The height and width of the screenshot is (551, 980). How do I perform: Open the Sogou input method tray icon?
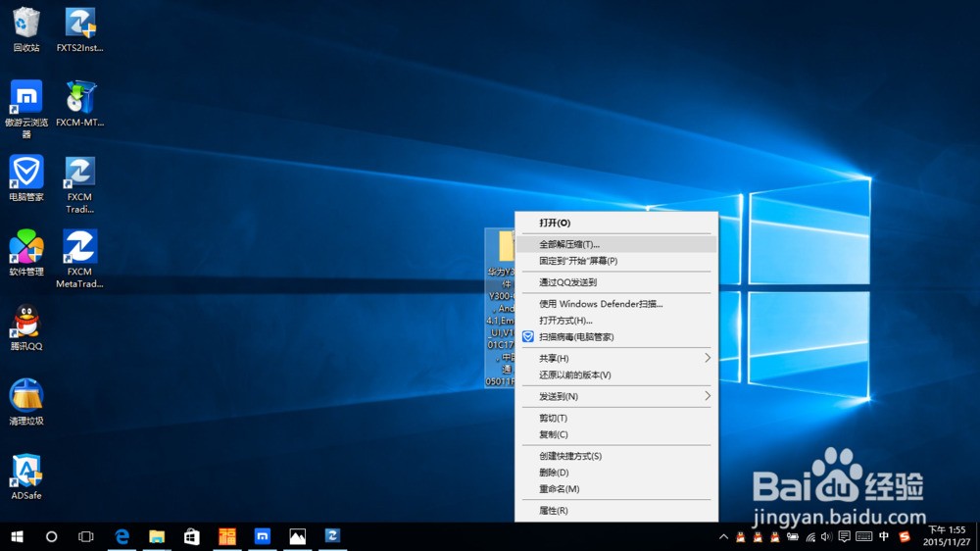pos(904,536)
